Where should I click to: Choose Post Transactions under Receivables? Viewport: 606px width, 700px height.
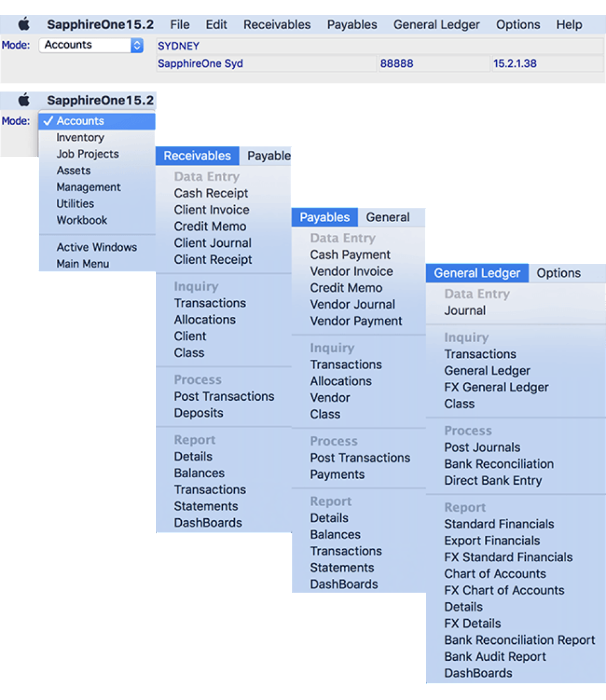coord(223,396)
